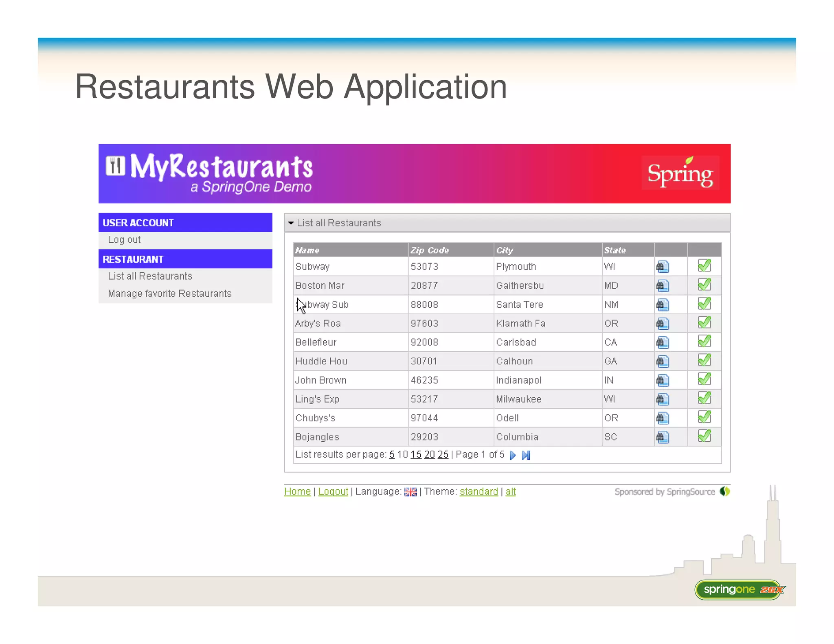834x644 pixels.
Task: Click green checkmark icon for Columbia row
Action: (705, 436)
